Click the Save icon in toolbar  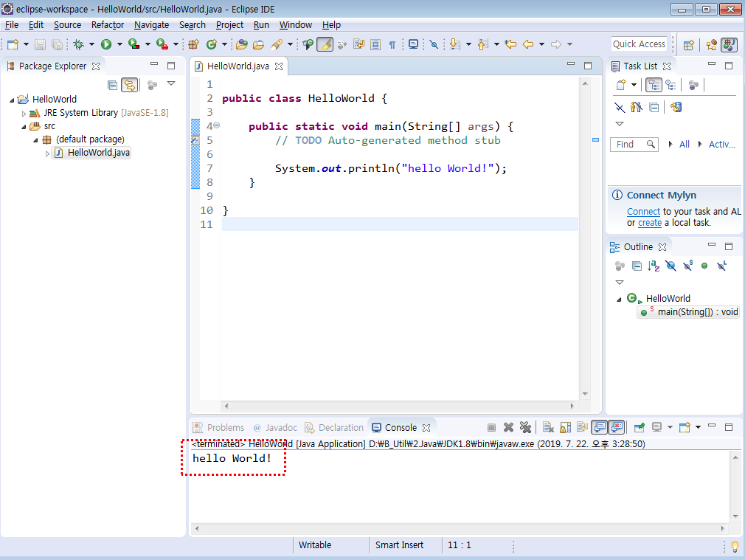pyautogui.click(x=41, y=44)
